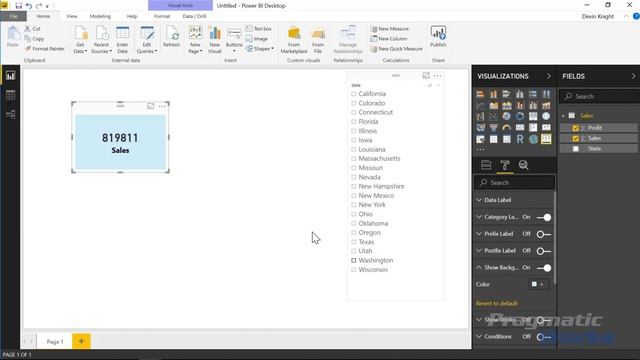640x360 pixels.
Task: Toggle Prefix Label switch on
Action: (x=544, y=234)
